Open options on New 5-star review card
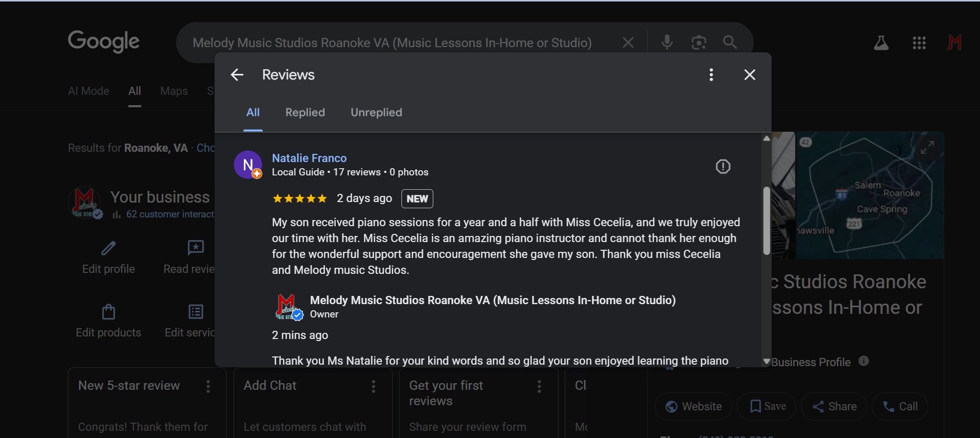The height and width of the screenshot is (438, 980). point(208,386)
